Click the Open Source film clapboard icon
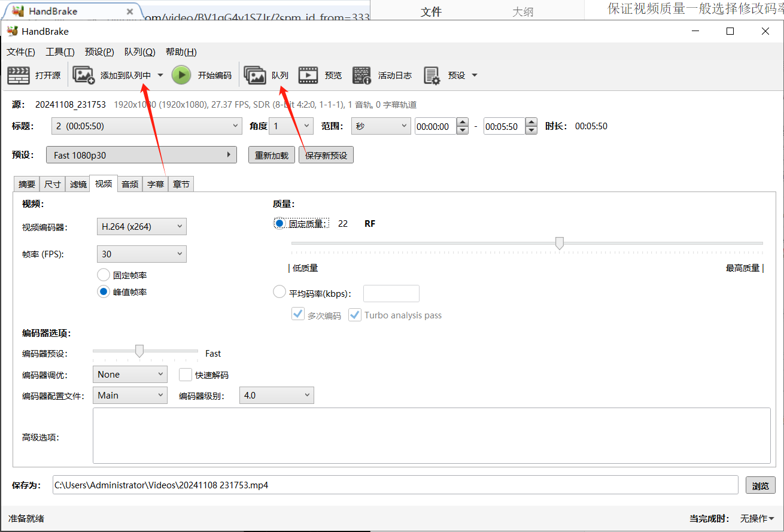Viewport: 784px width, 532px height. tap(18, 75)
